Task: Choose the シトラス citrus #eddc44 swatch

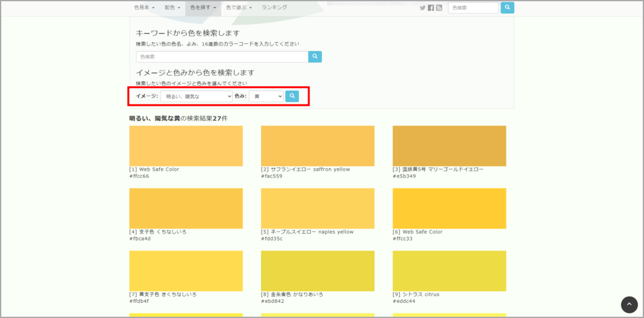Action: (x=449, y=271)
